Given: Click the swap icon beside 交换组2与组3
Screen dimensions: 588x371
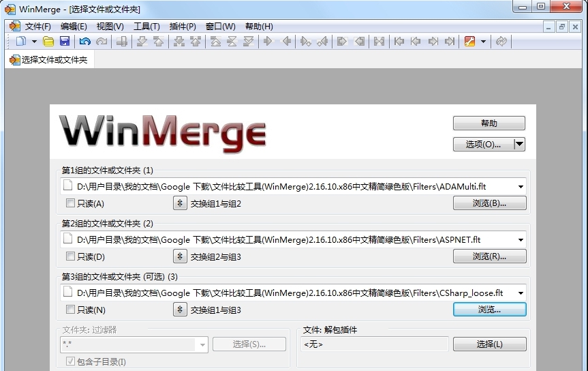Looking at the screenshot, I should (180, 256).
